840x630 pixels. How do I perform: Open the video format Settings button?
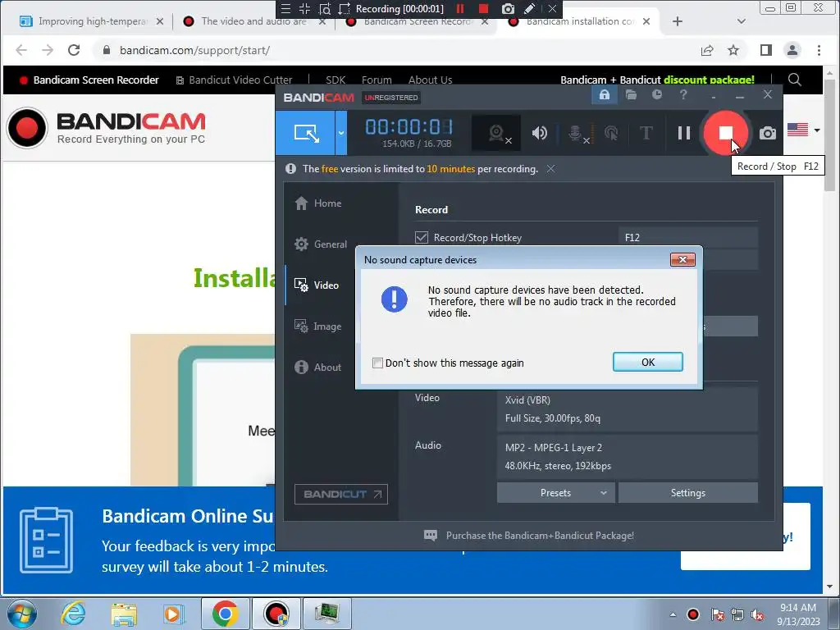688,493
